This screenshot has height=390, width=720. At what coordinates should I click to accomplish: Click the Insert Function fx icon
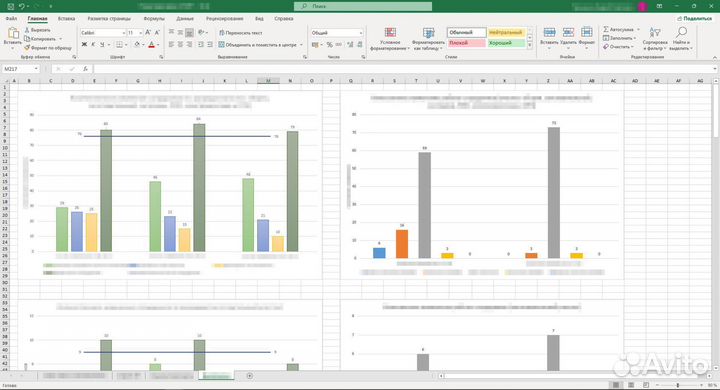pos(85,69)
